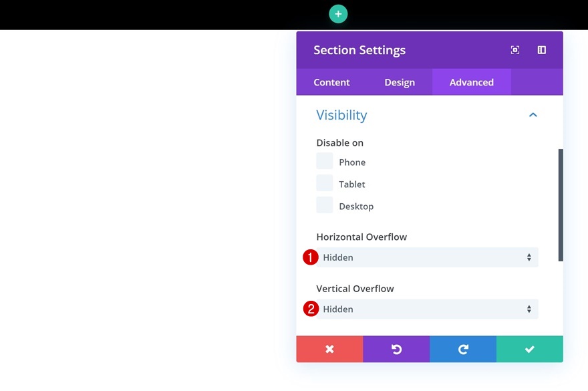Image resolution: width=588 pixels, height=391 pixels.
Task: Toggle the Desktop disable-on checkbox
Action: click(325, 205)
